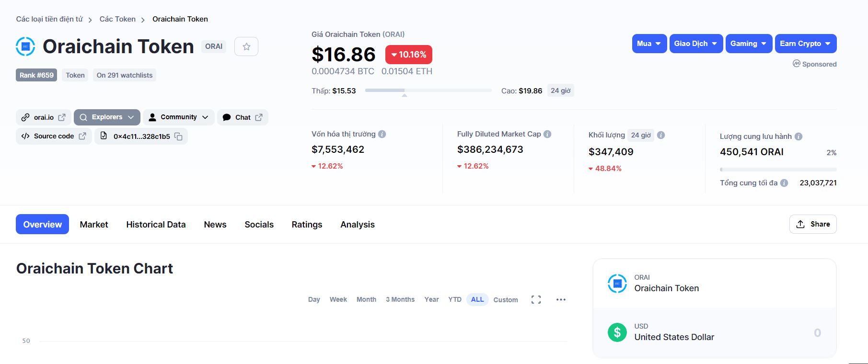Image resolution: width=868 pixels, height=364 pixels.
Task: Open chart more options three-dots icon
Action: [561, 300]
